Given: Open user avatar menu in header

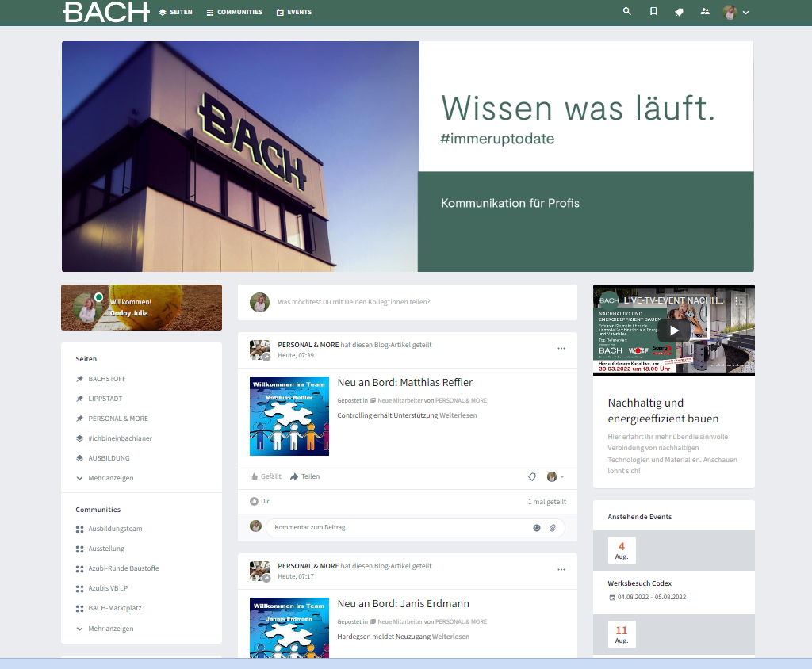Looking at the screenshot, I should pos(735,13).
